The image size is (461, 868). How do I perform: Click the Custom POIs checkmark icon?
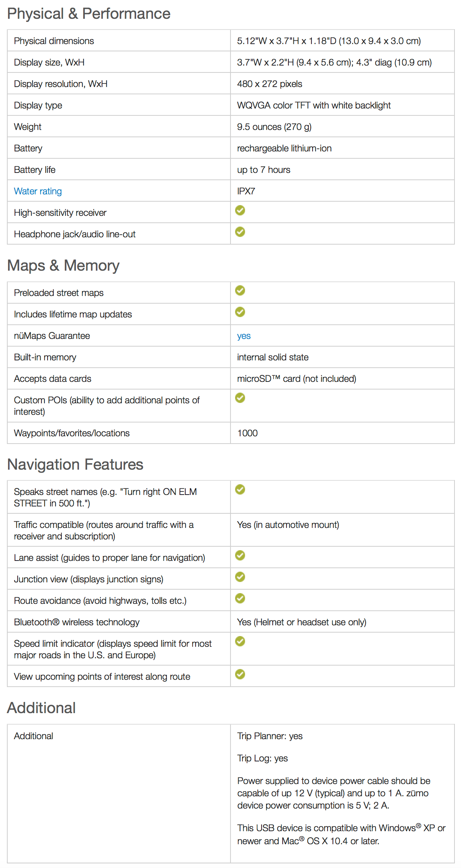click(240, 398)
